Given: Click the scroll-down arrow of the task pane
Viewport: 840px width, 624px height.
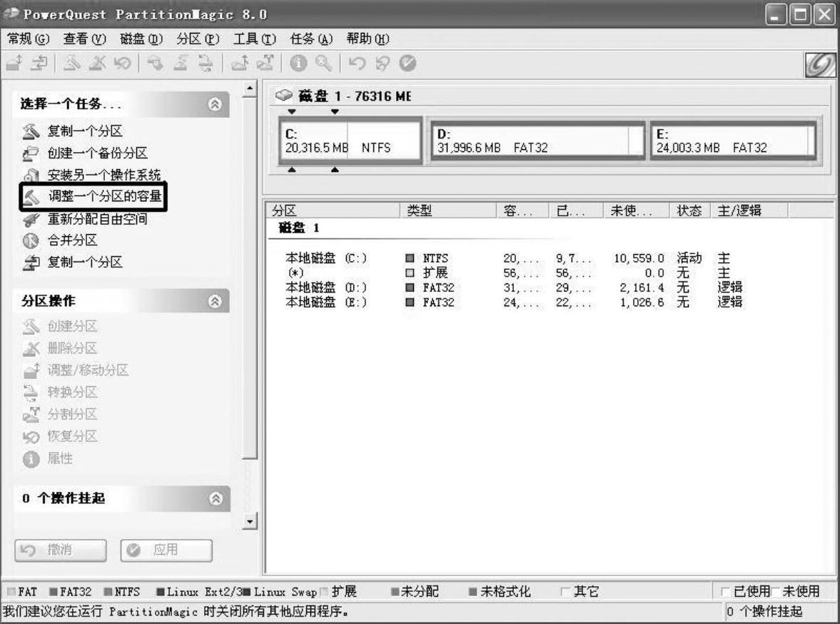Looking at the screenshot, I should 250,521.
